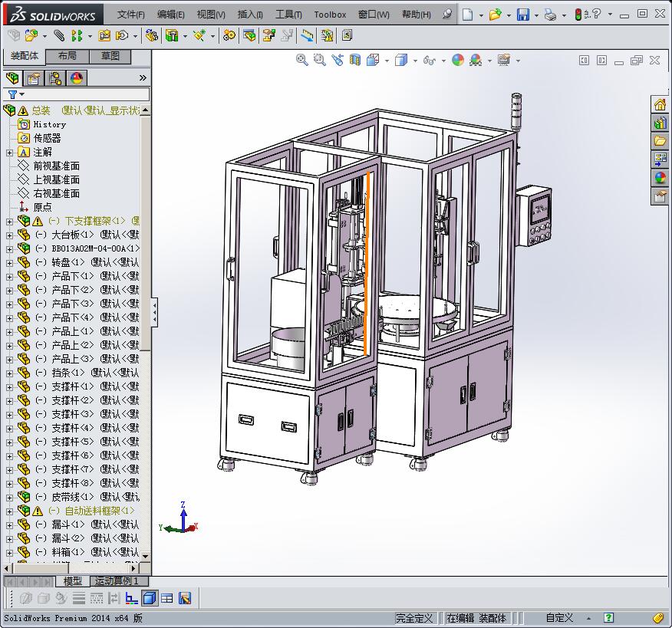Click the History tree item
This screenshot has width=672, height=628.
pos(50,125)
